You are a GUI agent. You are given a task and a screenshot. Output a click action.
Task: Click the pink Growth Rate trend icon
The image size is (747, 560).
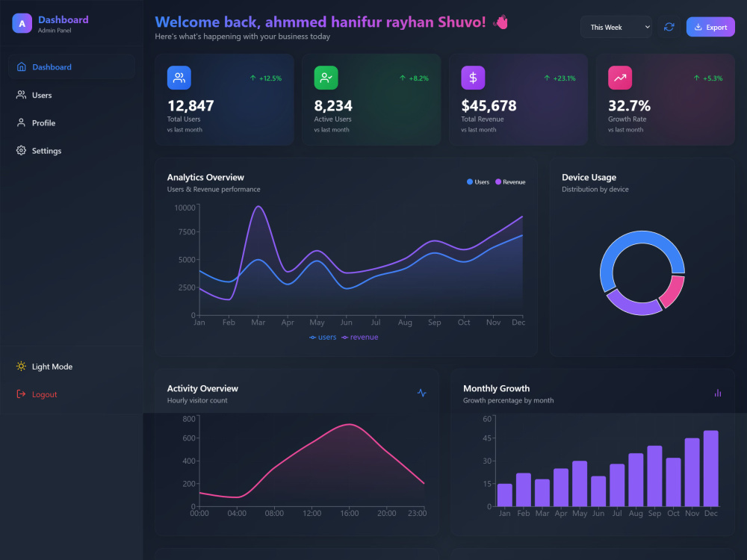point(620,78)
